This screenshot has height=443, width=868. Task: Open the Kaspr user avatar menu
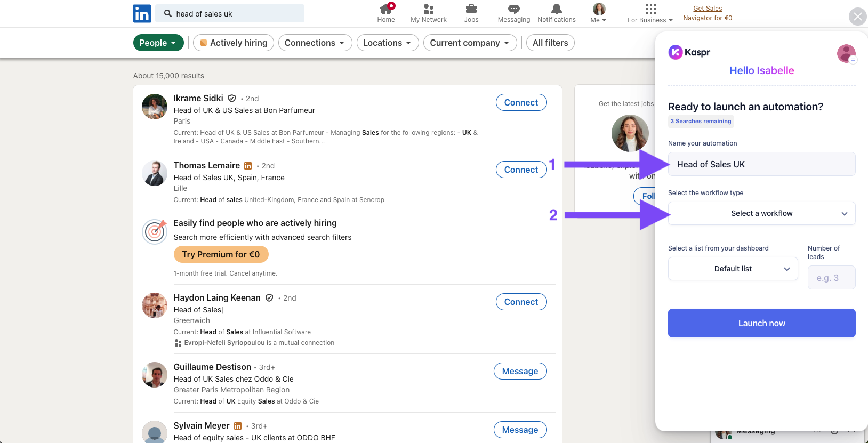[846, 53]
